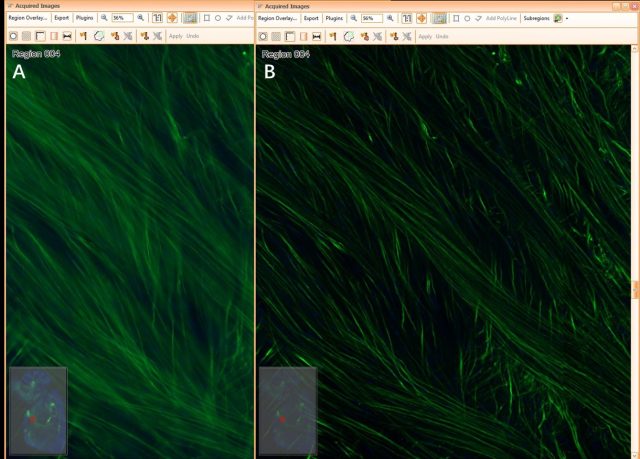Toggle overview thumbnail button in right window
Image resolution: width=640 pixels, height=459 pixels.
tap(440, 18)
